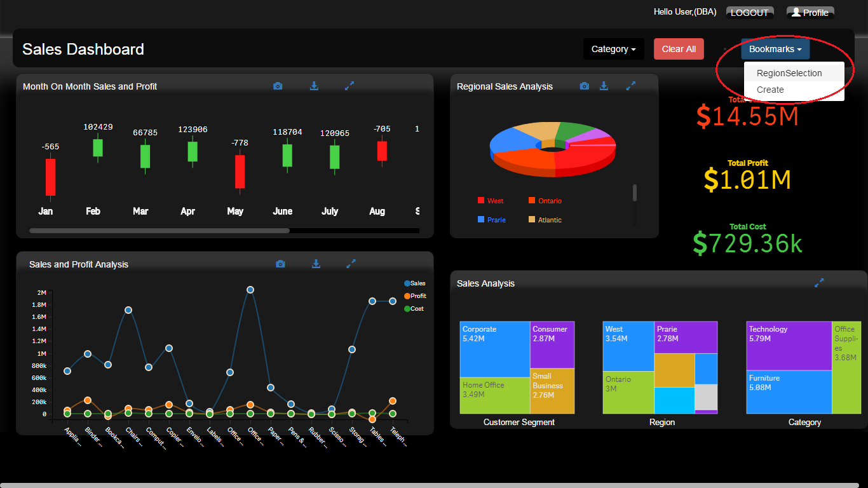This screenshot has height=488, width=868.
Task: Open the Category dropdown
Action: point(613,49)
